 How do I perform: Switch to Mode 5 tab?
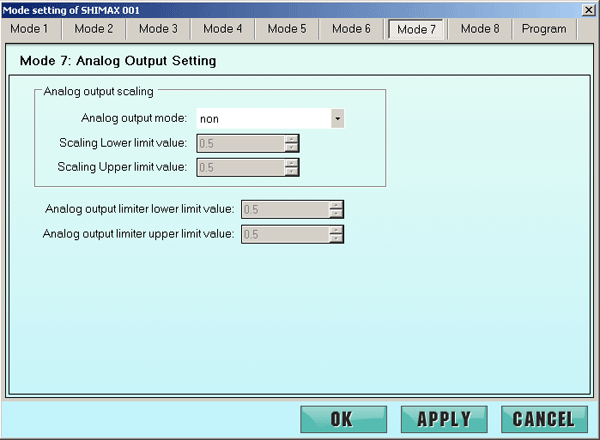pos(287,29)
